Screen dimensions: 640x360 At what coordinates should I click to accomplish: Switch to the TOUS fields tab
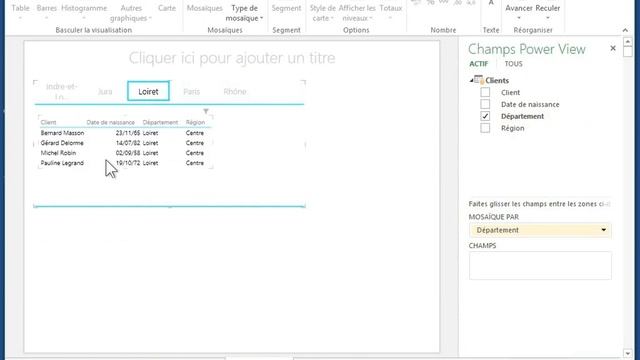coord(513,64)
